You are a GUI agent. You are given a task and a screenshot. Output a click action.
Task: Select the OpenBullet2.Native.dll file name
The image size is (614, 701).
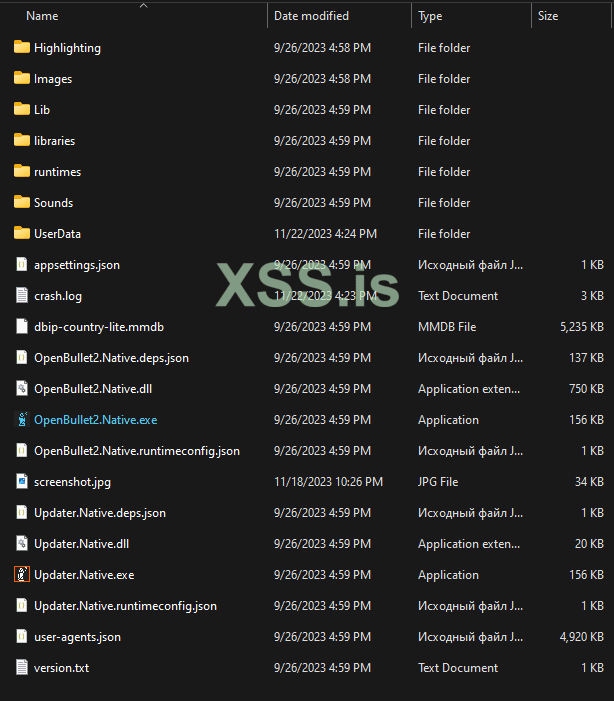point(93,389)
